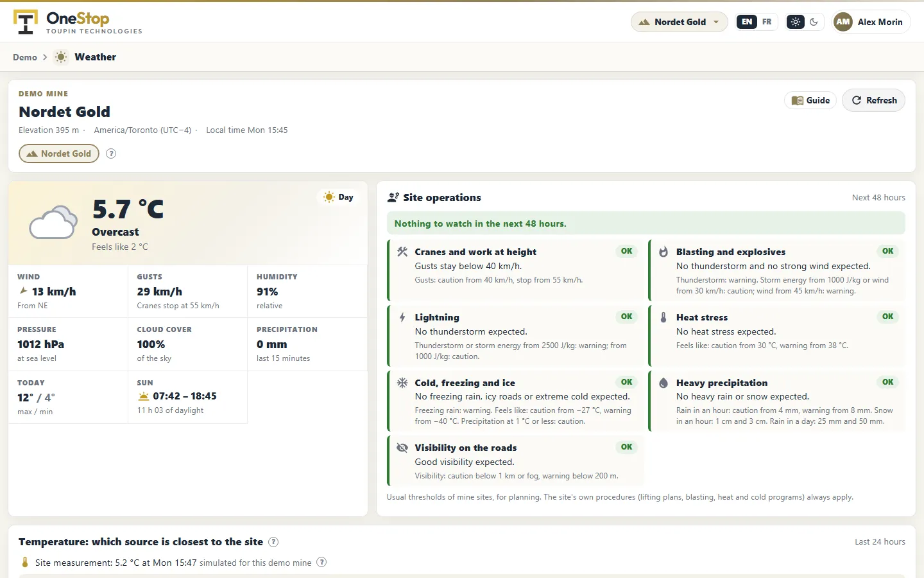
Task: Enable dark theme moon icon
Action: [x=814, y=22]
